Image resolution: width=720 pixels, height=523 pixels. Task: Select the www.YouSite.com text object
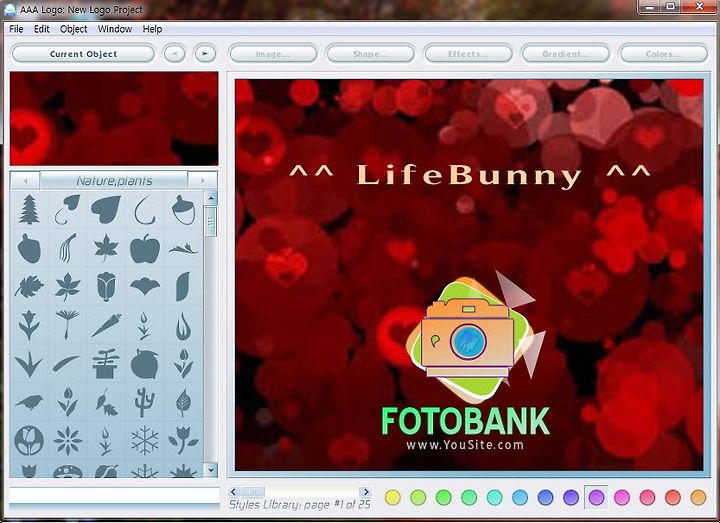465,444
